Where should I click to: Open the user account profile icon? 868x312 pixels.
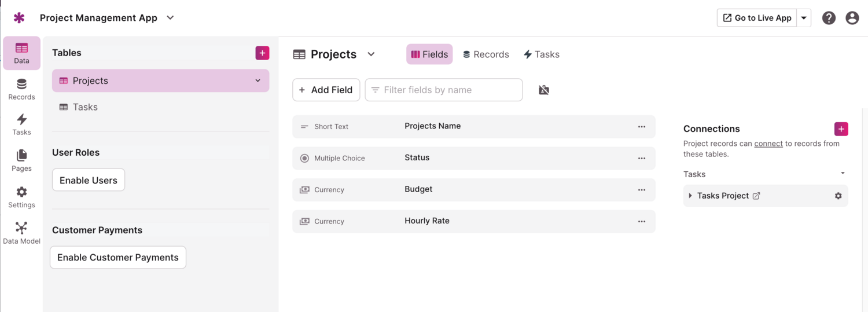852,18
